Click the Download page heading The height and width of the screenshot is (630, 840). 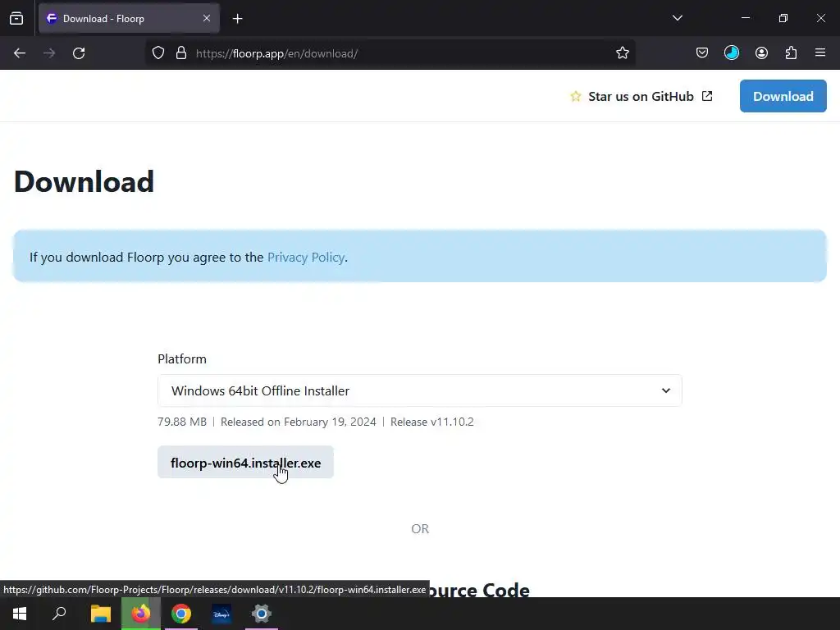pyautogui.click(x=84, y=181)
